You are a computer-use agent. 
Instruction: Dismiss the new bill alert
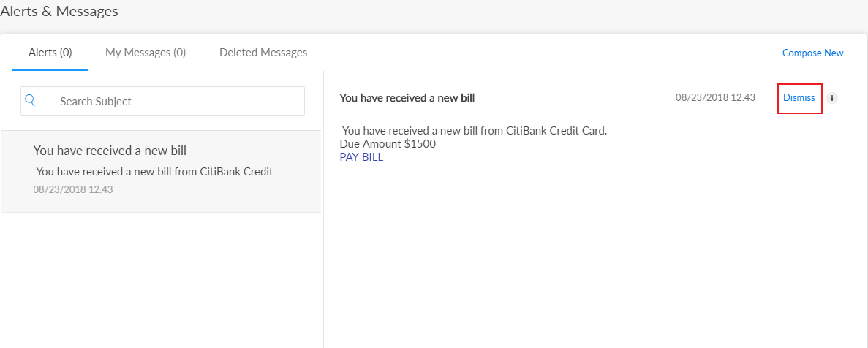pos(799,98)
